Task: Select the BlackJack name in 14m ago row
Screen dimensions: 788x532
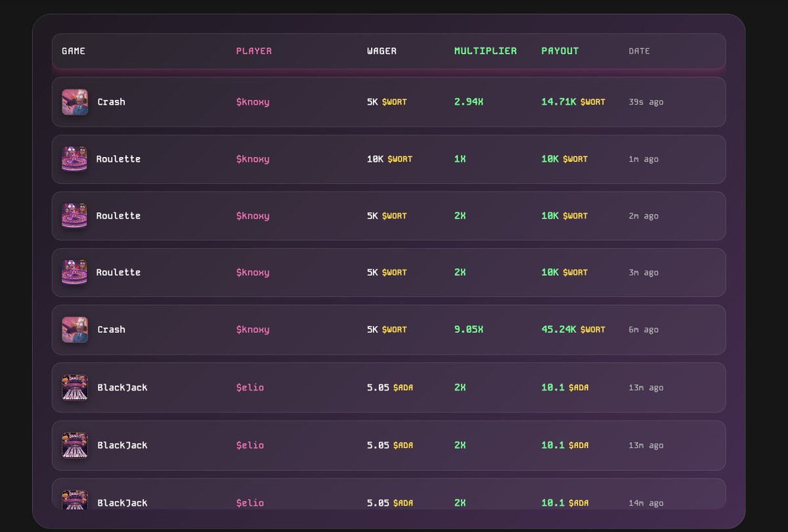Action: click(x=122, y=503)
